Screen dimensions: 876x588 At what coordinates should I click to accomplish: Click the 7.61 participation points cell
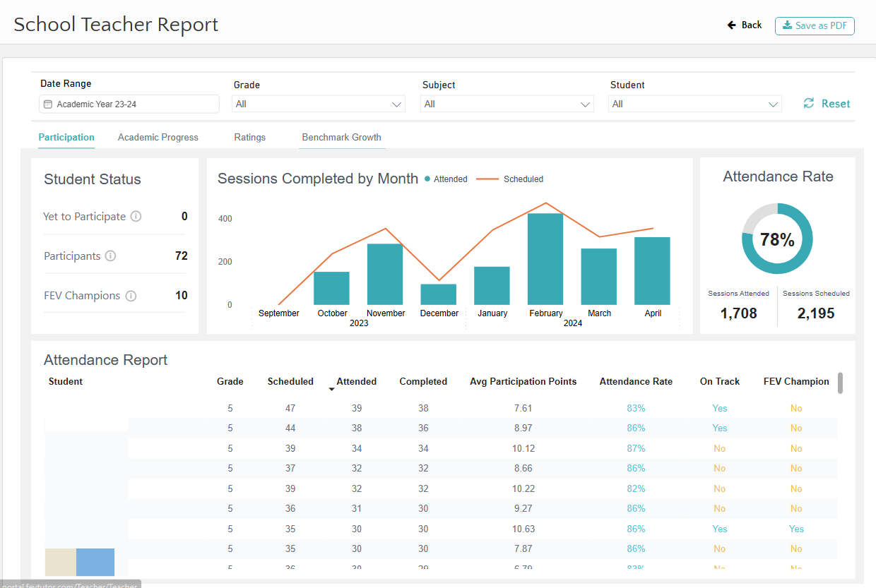pyautogui.click(x=523, y=408)
